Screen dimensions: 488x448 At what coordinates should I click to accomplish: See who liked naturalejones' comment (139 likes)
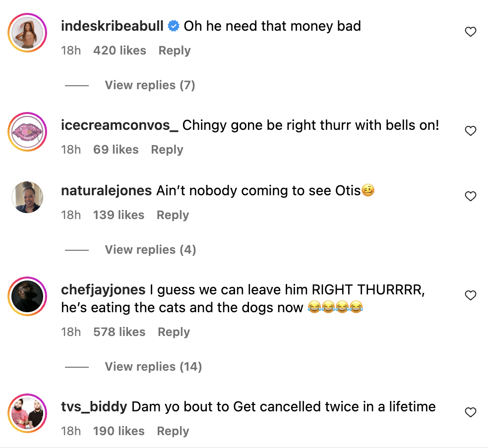tap(119, 215)
